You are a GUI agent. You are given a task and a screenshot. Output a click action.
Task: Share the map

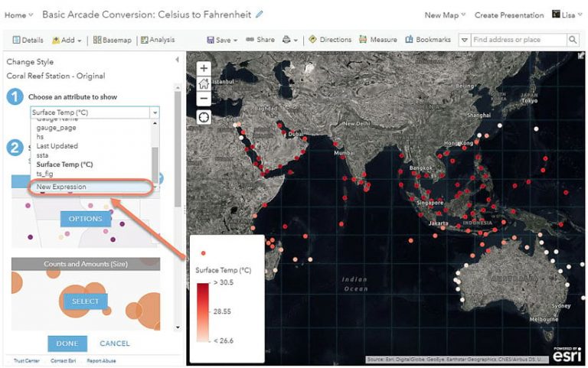[x=260, y=40]
